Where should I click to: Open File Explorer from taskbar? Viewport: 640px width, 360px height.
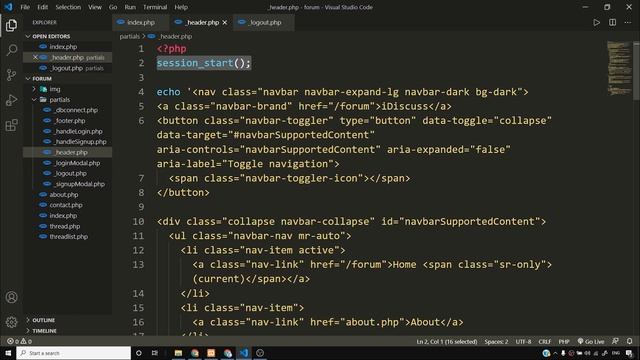pos(178,353)
